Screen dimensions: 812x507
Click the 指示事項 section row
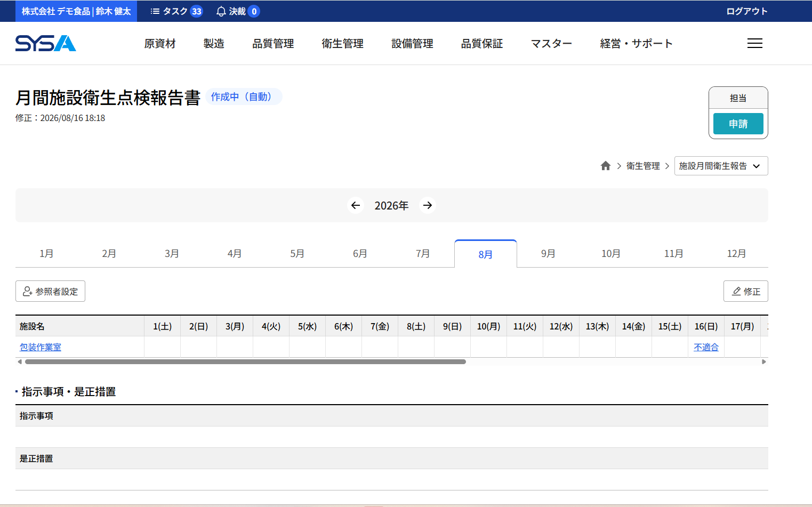392,416
